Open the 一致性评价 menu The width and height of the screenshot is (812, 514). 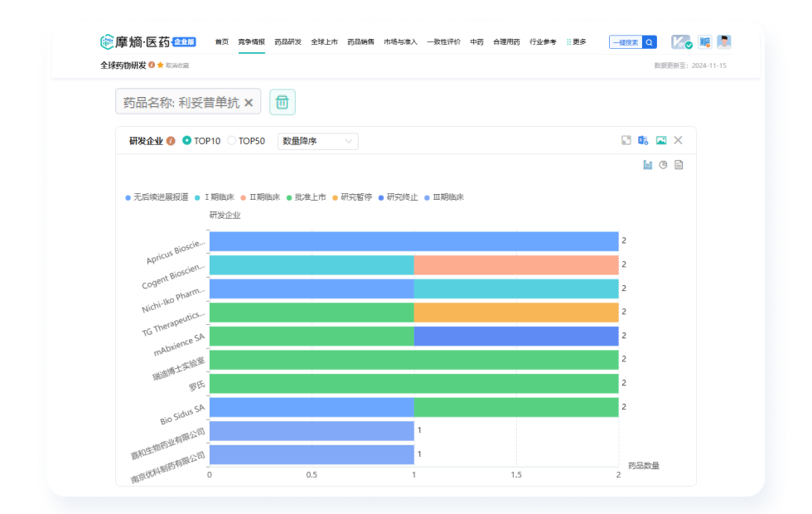tap(443, 42)
